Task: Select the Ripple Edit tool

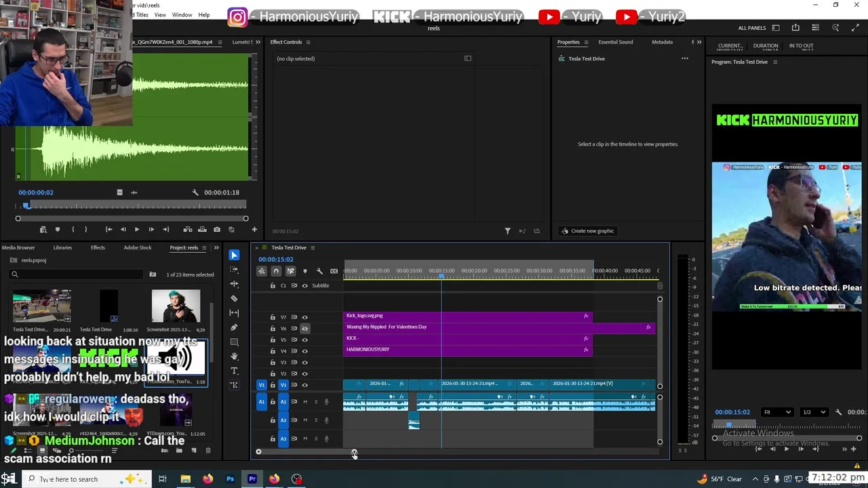Action: click(234, 284)
